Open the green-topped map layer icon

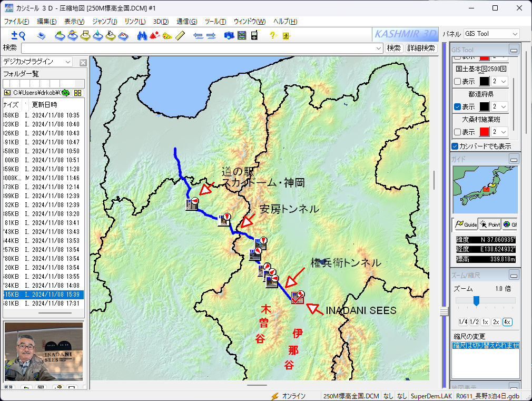coord(60,35)
